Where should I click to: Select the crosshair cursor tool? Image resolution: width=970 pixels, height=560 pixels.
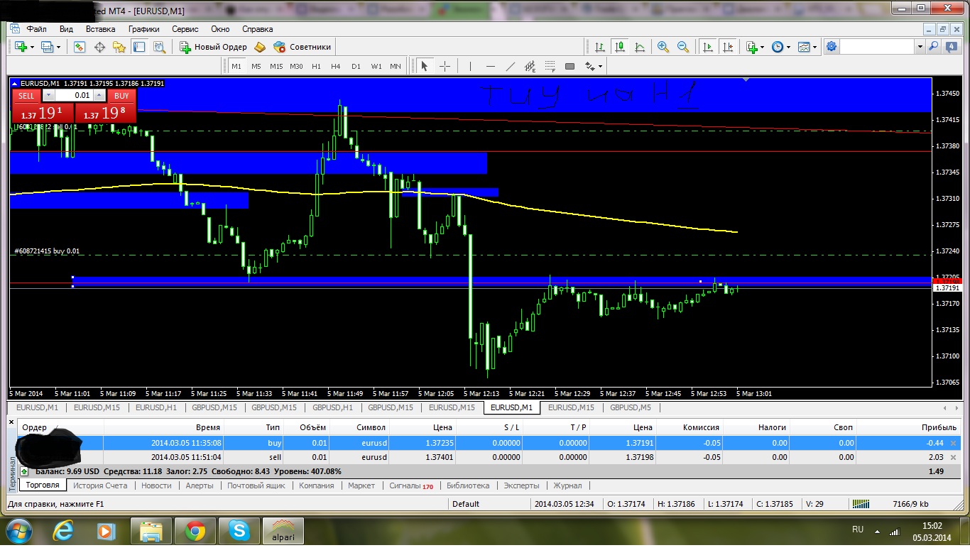[445, 66]
